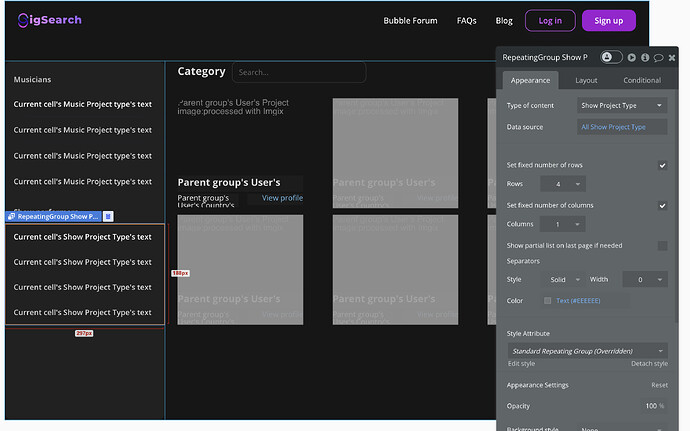
Task: Click Edit style
Action: point(521,364)
